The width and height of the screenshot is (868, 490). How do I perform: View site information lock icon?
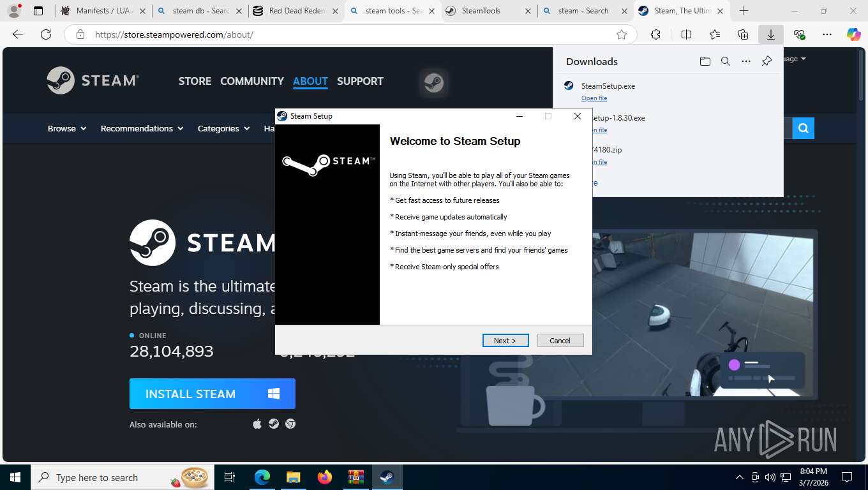[80, 34]
